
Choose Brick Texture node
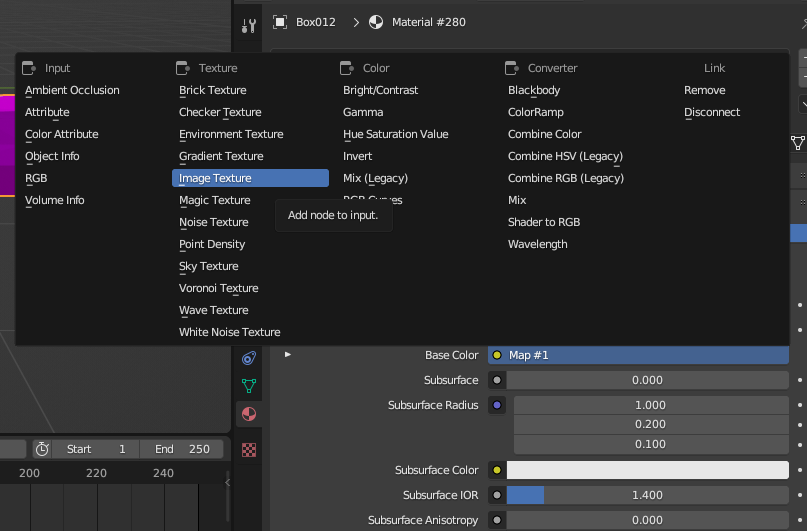pos(213,90)
